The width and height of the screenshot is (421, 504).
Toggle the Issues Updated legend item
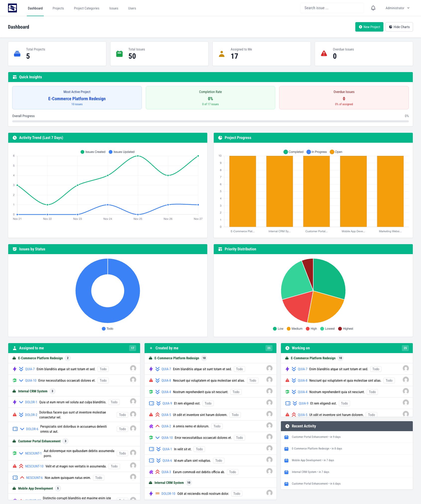point(122,152)
